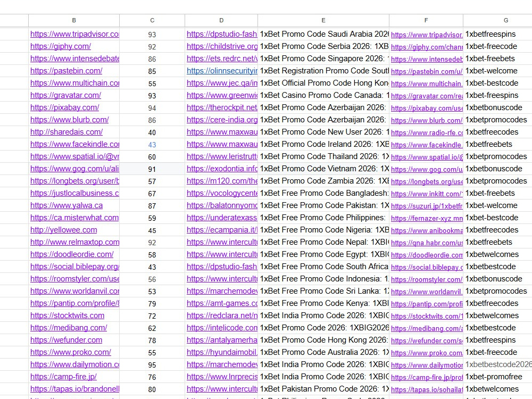
Task: Open the intelicode.com link in column D
Action: 222,327
